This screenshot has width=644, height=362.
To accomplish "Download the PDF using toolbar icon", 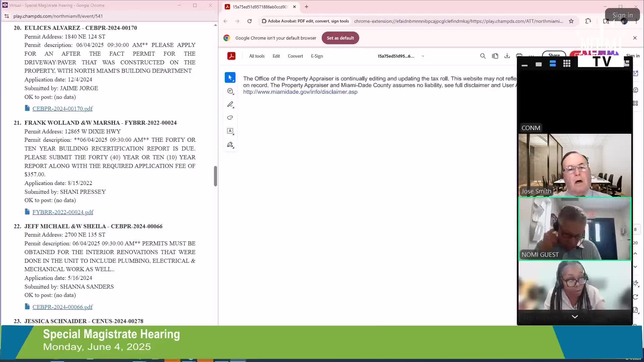I will tap(507, 56).
